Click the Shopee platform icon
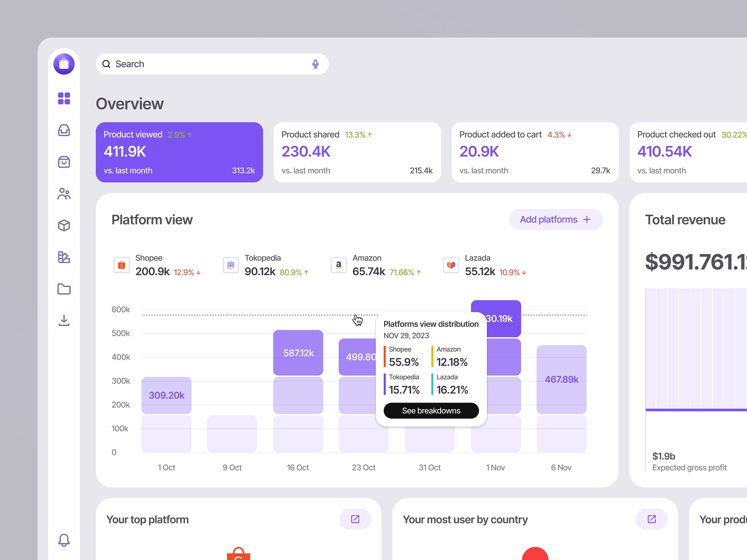747x560 pixels. pos(121,265)
